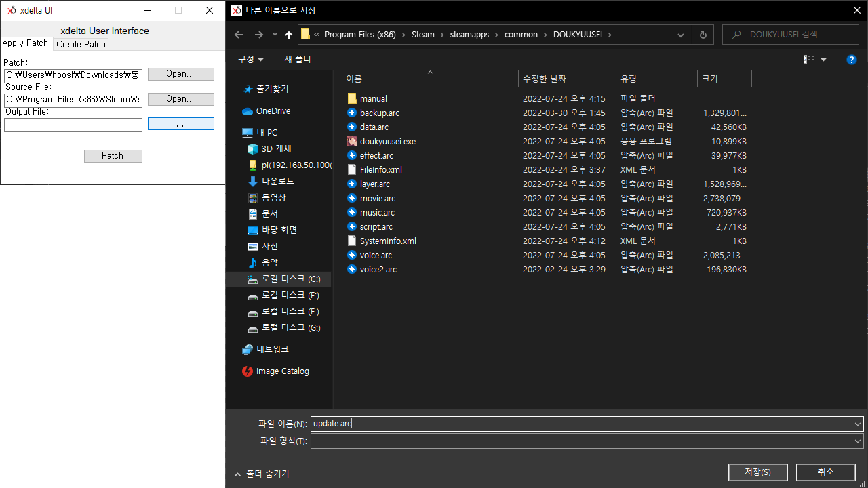Refresh the DOUKYUUSEI folder view
868x488 pixels.
(x=703, y=35)
